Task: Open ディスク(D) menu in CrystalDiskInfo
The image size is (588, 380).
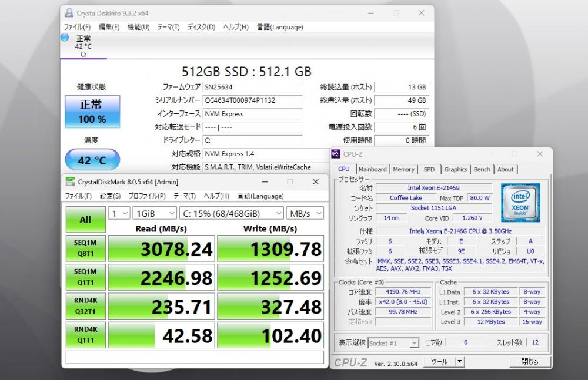Action: (x=201, y=27)
